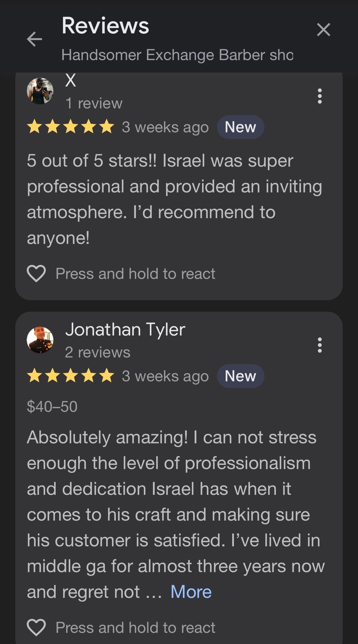Open options menu for X's review
The width and height of the screenshot is (358, 644).
pos(319,96)
